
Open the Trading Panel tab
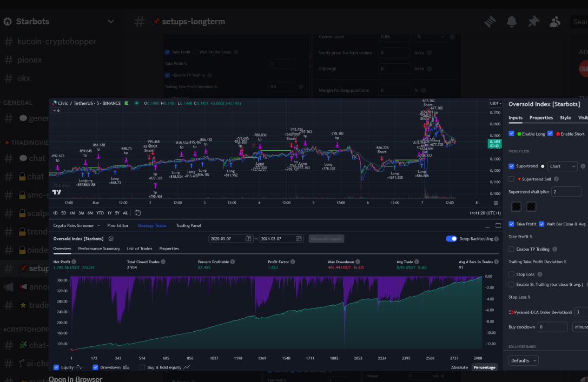point(188,225)
